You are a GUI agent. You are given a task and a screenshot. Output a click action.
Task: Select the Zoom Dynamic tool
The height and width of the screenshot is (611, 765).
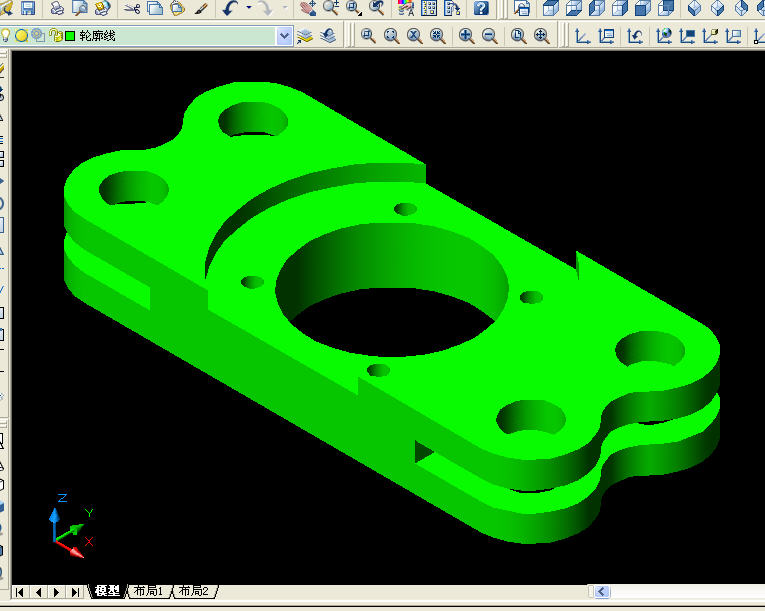point(391,36)
